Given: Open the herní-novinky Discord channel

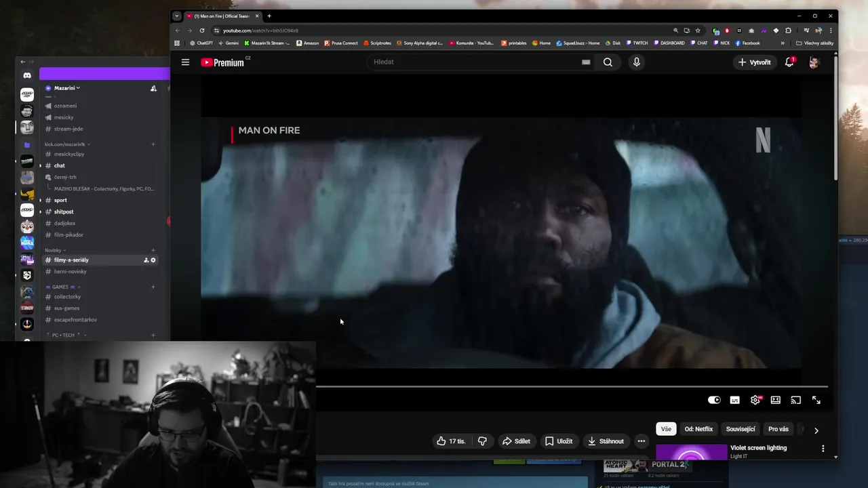Looking at the screenshot, I should [x=70, y=272].
